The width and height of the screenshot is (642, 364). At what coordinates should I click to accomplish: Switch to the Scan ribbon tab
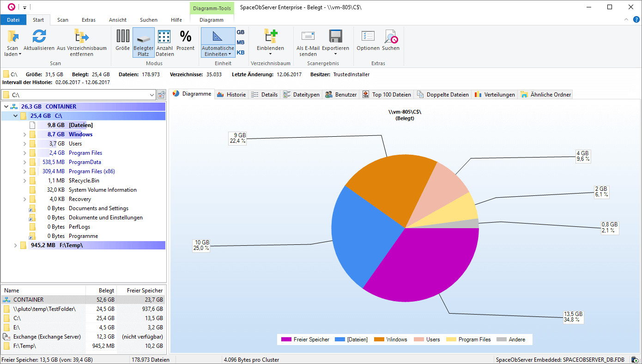coord(63,20)
